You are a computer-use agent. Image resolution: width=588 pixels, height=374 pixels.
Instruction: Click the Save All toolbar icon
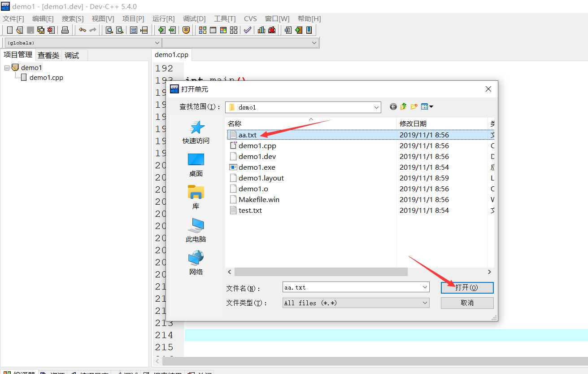[41, 30]
